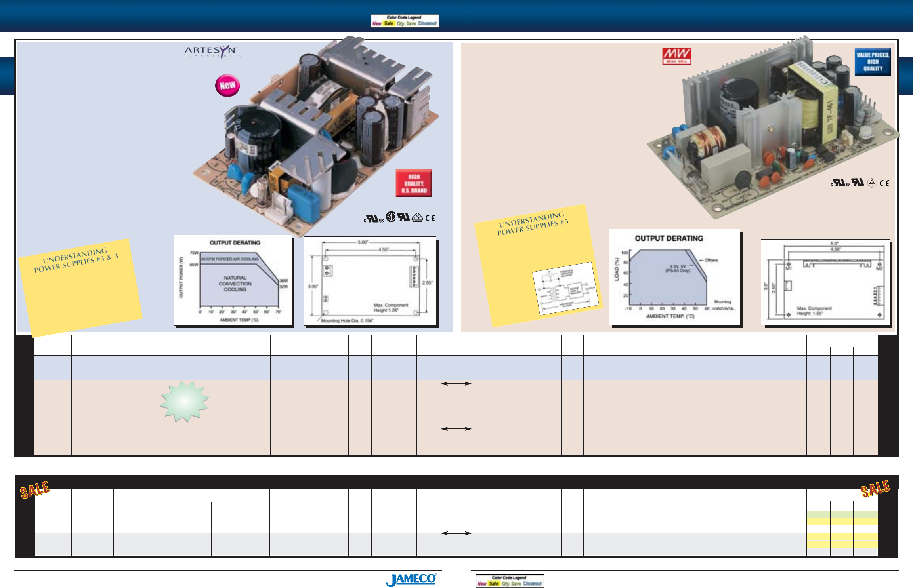
Task: Click the Understanding Power Supplies #5 heading
Action: pos(533,223)
